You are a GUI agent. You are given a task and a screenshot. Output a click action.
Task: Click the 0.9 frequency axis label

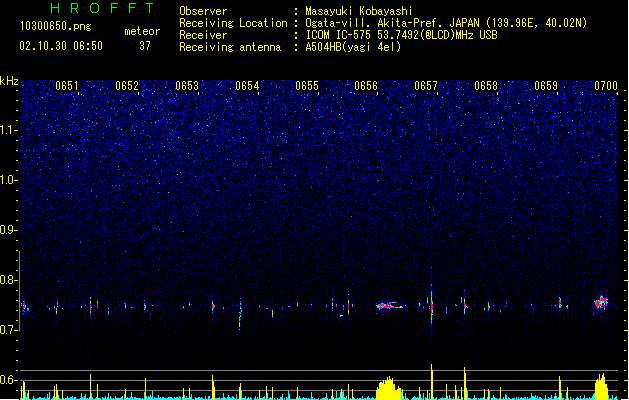point(9,230)
